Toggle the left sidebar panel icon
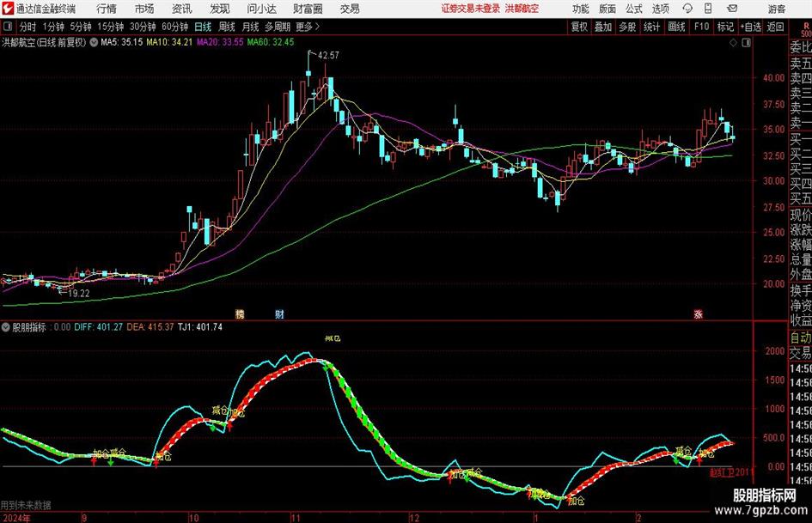812x523 pixels. click(x=7, y=27)
